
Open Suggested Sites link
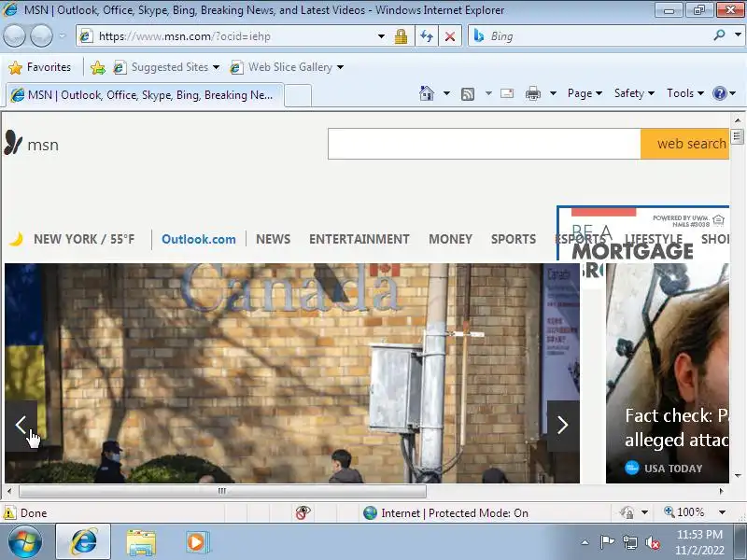click(x=166, y=67)
